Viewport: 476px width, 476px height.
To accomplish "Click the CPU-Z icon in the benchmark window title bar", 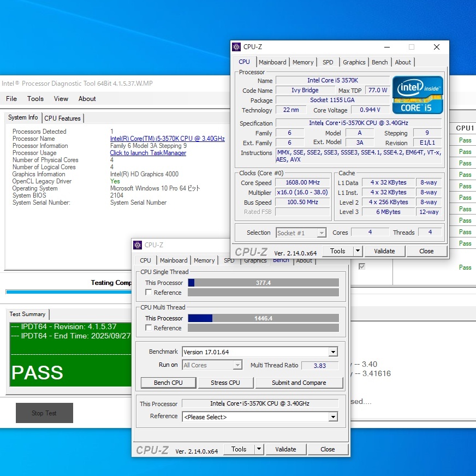I will [138, 245].
